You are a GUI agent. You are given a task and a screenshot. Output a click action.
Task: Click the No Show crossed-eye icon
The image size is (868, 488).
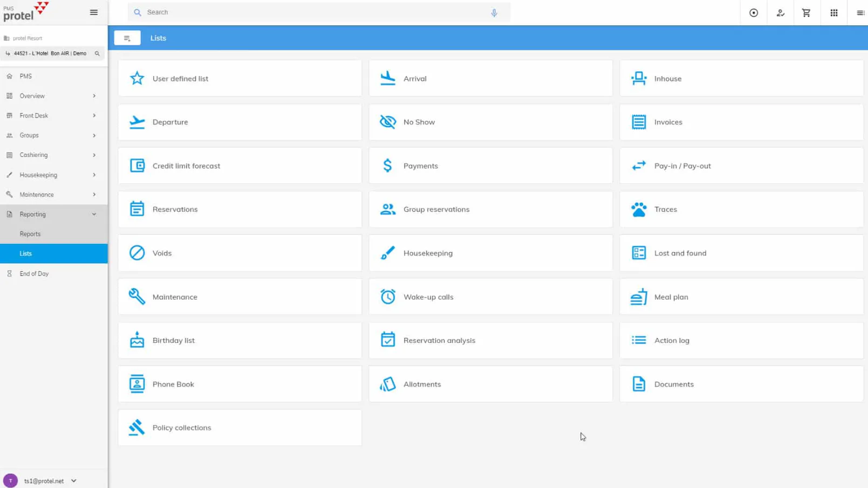[x=388, y=122]
